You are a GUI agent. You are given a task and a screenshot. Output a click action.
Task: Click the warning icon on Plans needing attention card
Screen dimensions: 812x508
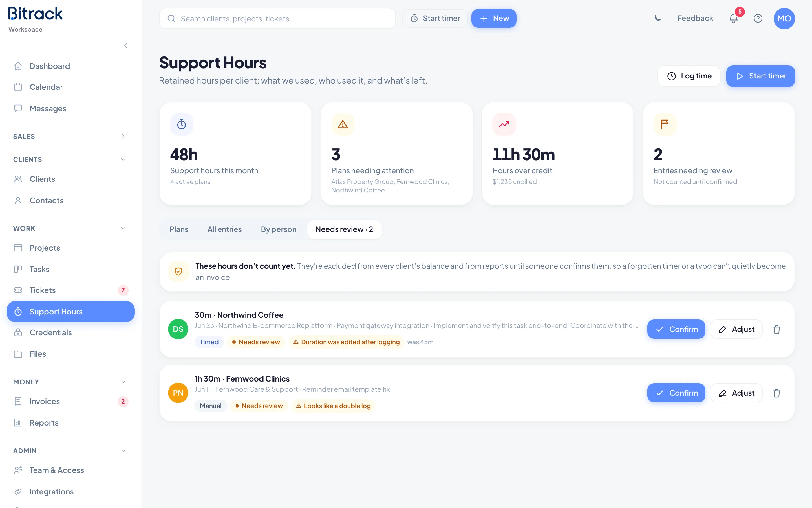click(x=343, y=124)
